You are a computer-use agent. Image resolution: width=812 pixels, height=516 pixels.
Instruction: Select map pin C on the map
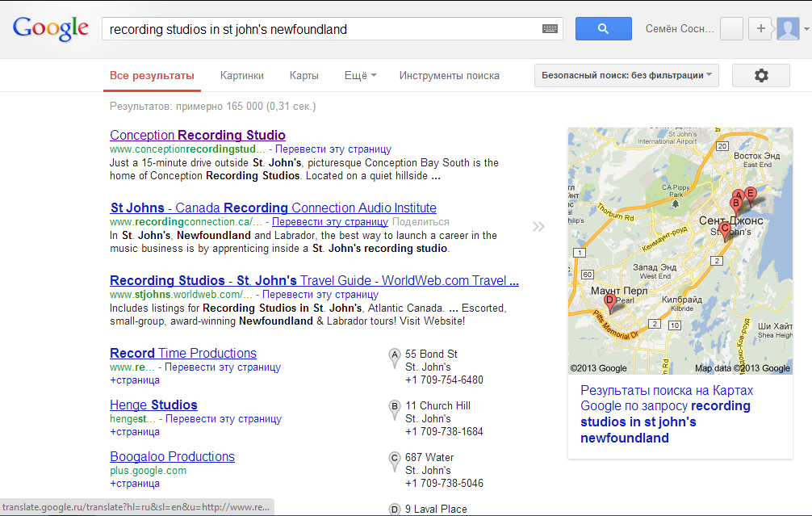[725, 230]
